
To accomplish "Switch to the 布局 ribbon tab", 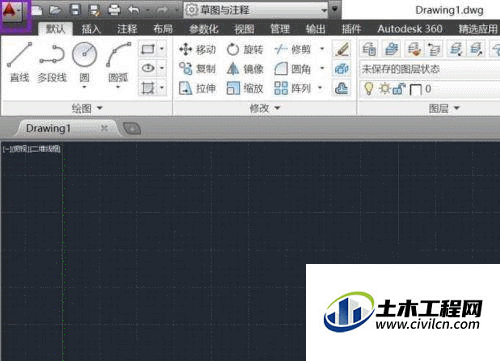I will (163, 29).
